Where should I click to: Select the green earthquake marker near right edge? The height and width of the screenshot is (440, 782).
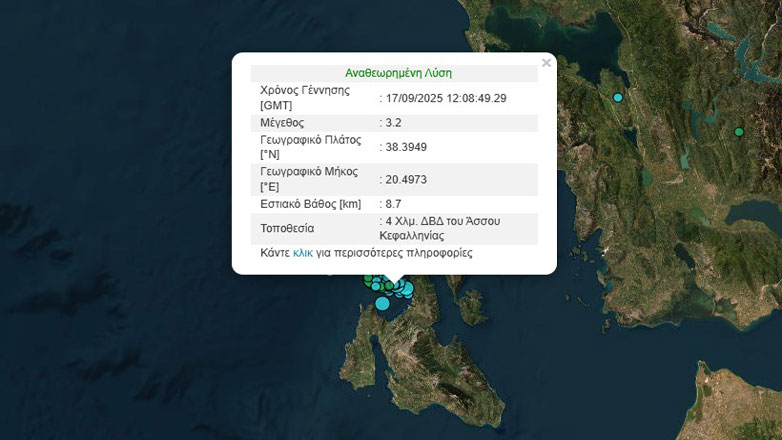tap(739, 132)
